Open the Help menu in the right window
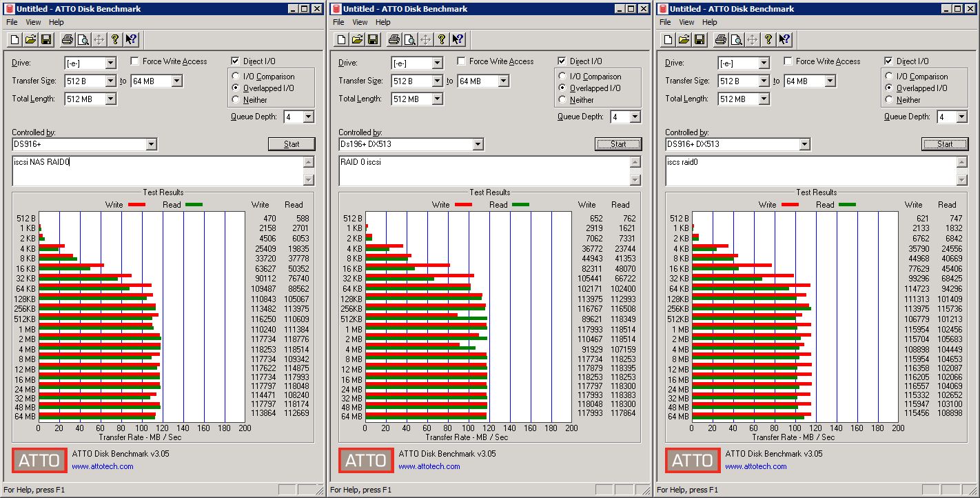Image resolution: width=980 pixels, height=498 pixels. coord(710,22)
